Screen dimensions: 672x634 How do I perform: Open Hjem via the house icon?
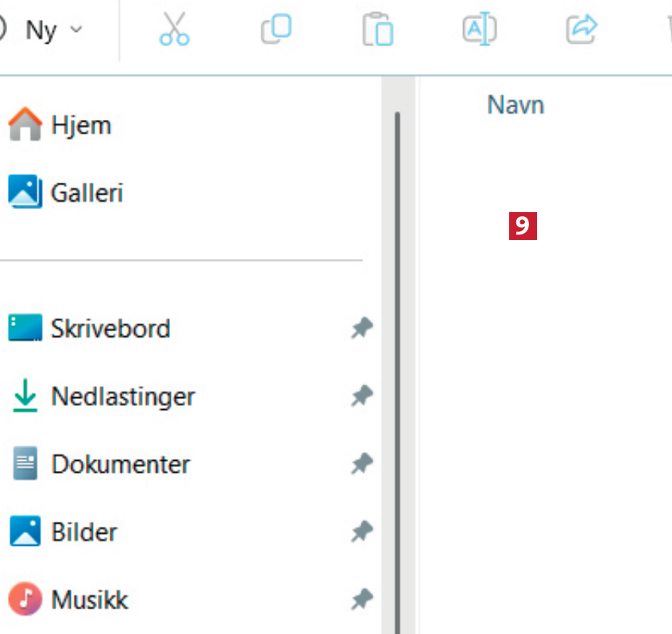pyautogui.click(x=25, y=126)
